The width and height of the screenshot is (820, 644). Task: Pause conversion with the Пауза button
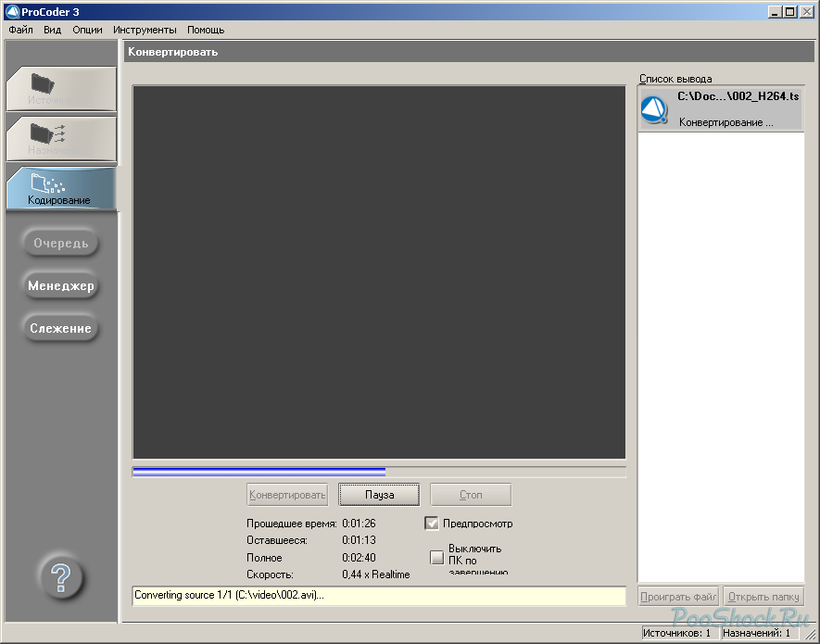(x=379, y=495)
